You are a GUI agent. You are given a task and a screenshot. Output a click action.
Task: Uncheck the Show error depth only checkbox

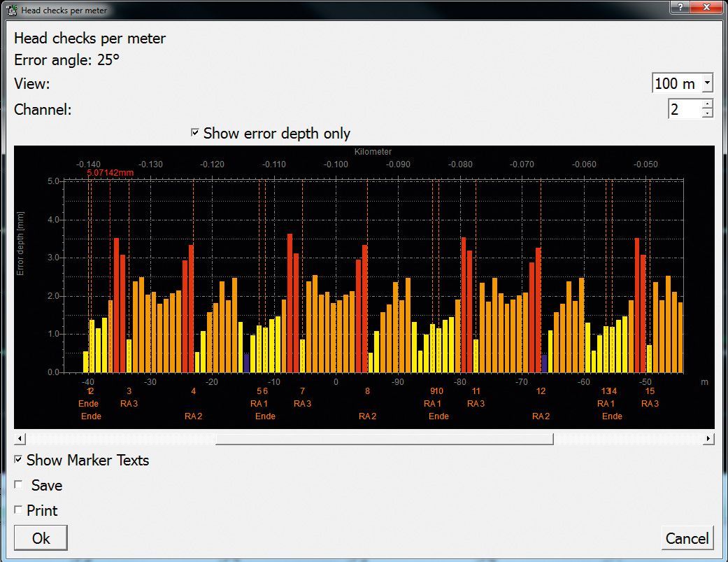point(196,133)
